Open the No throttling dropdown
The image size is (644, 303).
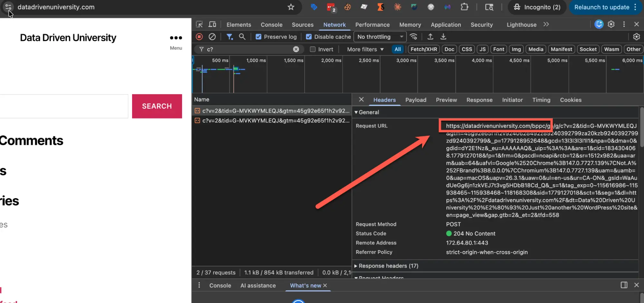[380, 37]
